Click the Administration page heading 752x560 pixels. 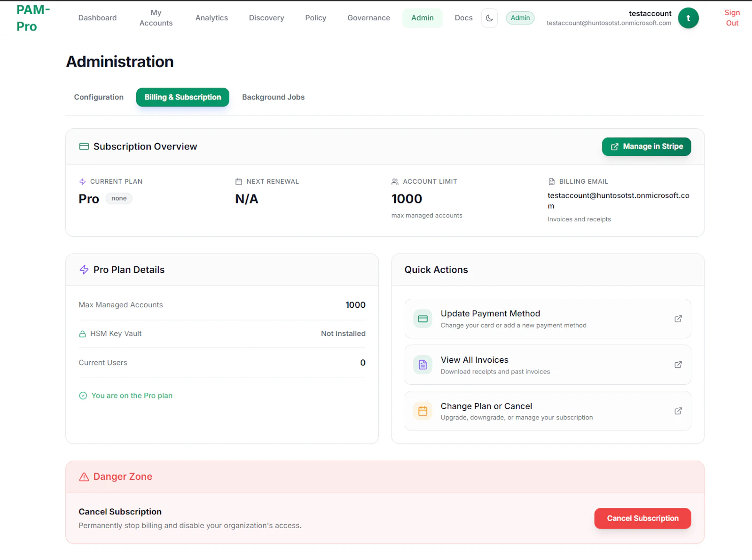pos(120,62)
